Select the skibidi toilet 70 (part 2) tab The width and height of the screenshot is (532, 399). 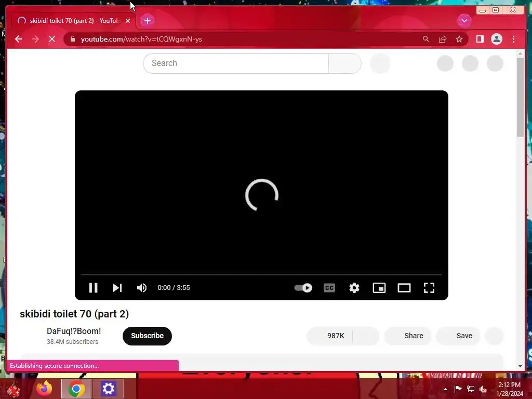click(x=73, y=21)
